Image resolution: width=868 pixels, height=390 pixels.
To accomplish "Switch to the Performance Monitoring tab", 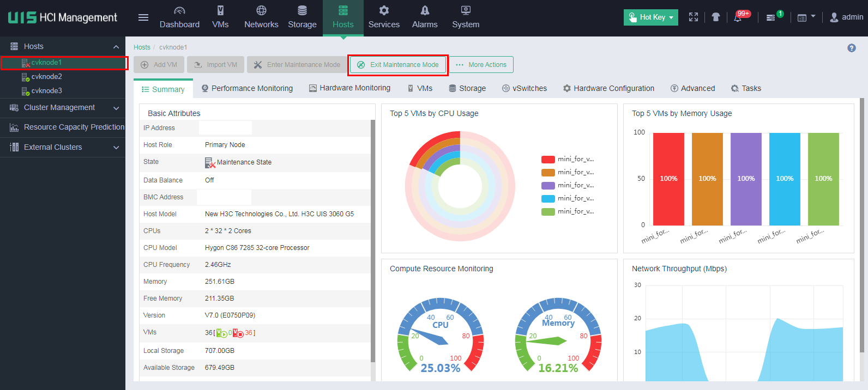I will click(x=247, y=88).
